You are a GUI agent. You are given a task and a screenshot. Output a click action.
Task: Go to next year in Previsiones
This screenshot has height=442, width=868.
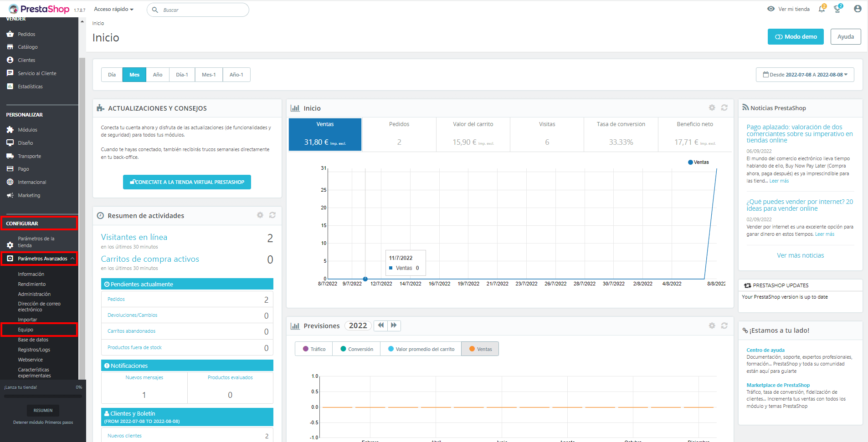click(394, 325)
